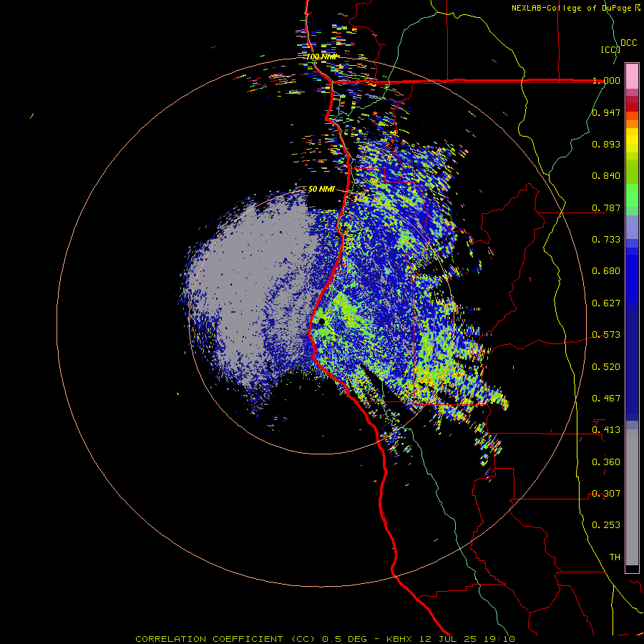Click the pink top segment of color bar
The image size is (644, 644).
[632, 76]
